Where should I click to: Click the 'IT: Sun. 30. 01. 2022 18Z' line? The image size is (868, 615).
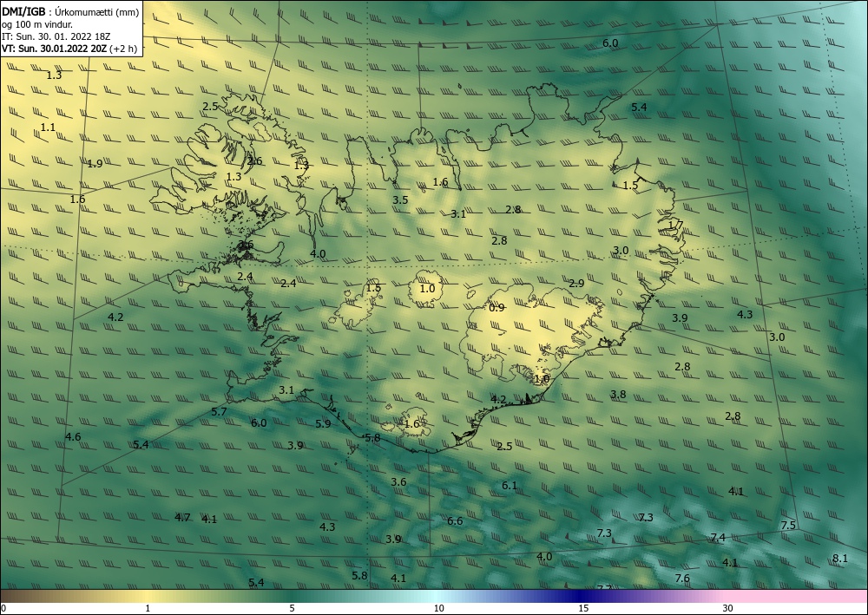click(56, 36)
